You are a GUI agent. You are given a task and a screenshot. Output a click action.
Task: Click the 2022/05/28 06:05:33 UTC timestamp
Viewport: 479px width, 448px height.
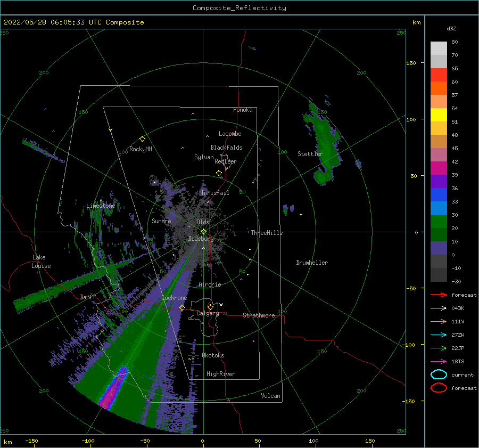click(x=48, y=22)
